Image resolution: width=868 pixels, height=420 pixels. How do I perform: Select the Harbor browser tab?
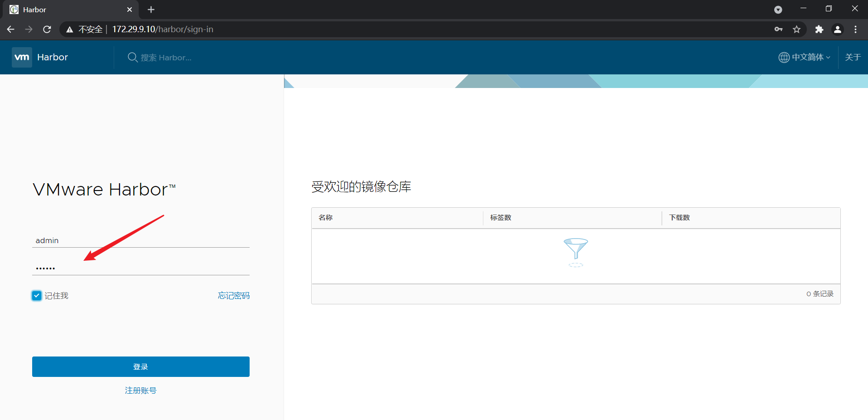tap(72, 10)
